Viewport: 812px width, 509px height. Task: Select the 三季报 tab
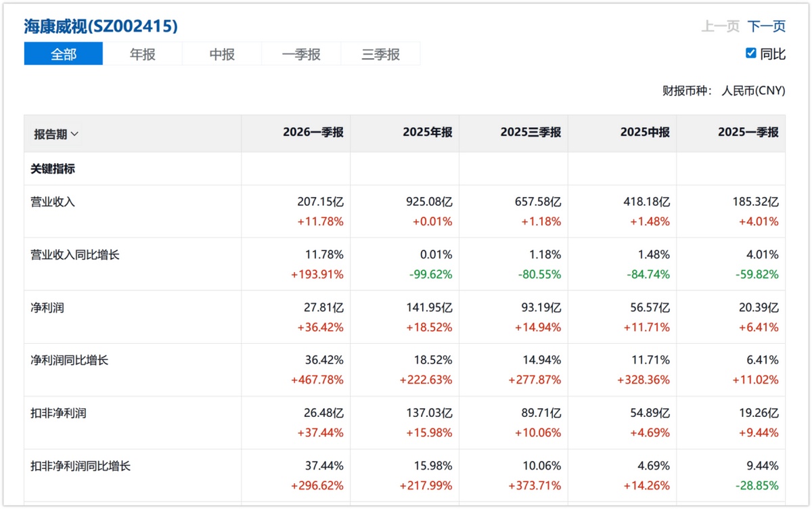380,54
